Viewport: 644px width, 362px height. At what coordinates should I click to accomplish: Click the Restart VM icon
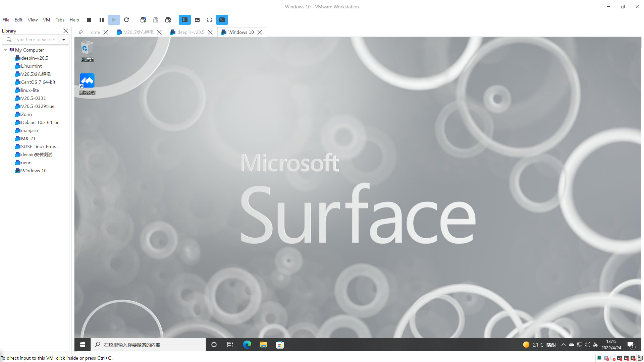click(x=126, y=20)
